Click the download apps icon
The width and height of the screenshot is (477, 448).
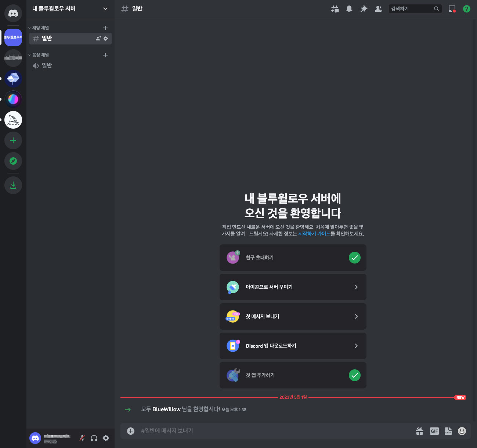13,185
